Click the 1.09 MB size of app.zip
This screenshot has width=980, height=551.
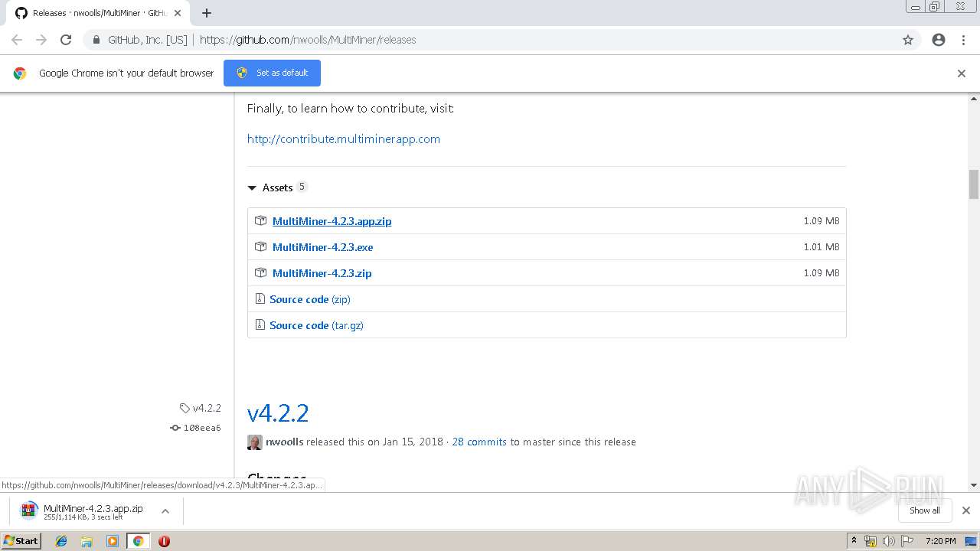click(822, 221)
